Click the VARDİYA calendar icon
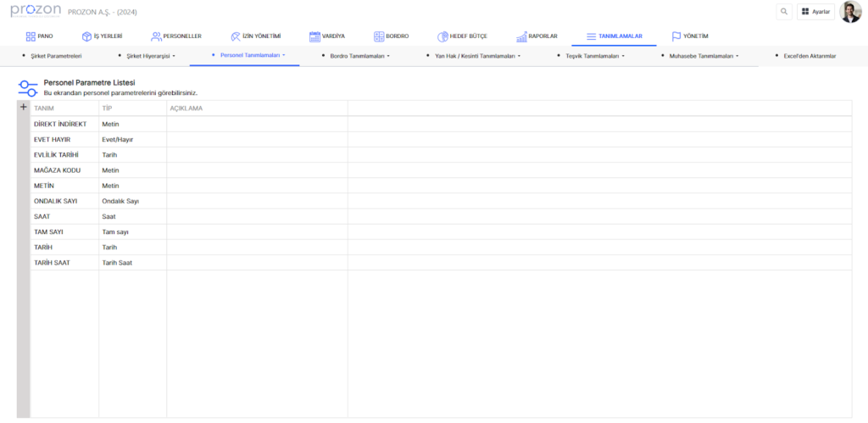This screenshot has width=868, height=423. (314, 36)
